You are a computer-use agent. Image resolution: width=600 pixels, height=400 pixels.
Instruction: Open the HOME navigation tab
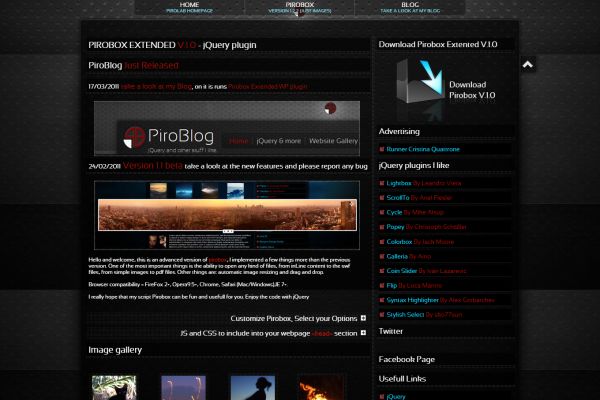pyautogui.click(x=189, y=7)
